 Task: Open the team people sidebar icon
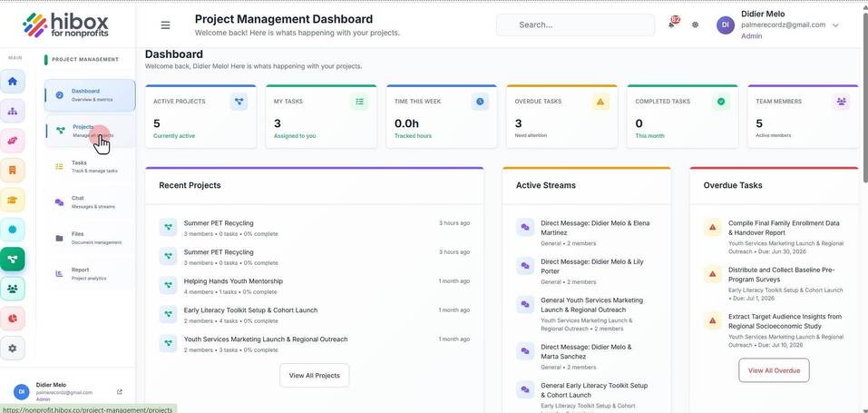pyautogui.click(x=12, y=289)
